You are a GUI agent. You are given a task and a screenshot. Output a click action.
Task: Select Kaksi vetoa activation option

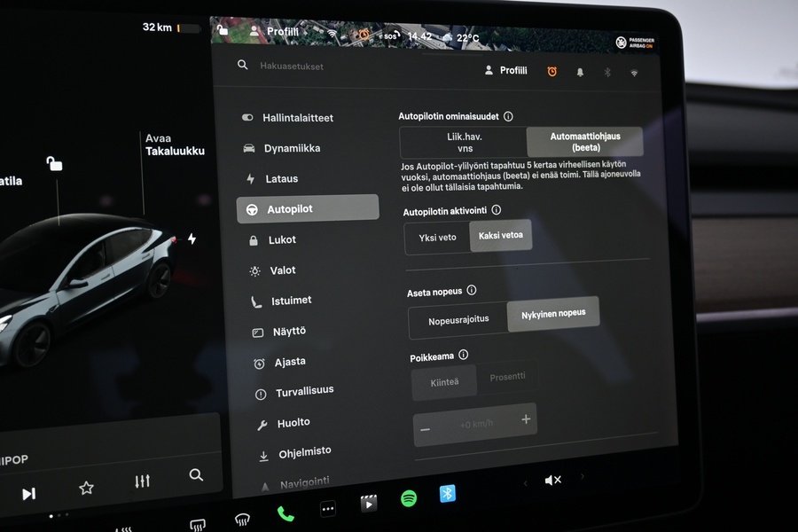pos(500,236)
